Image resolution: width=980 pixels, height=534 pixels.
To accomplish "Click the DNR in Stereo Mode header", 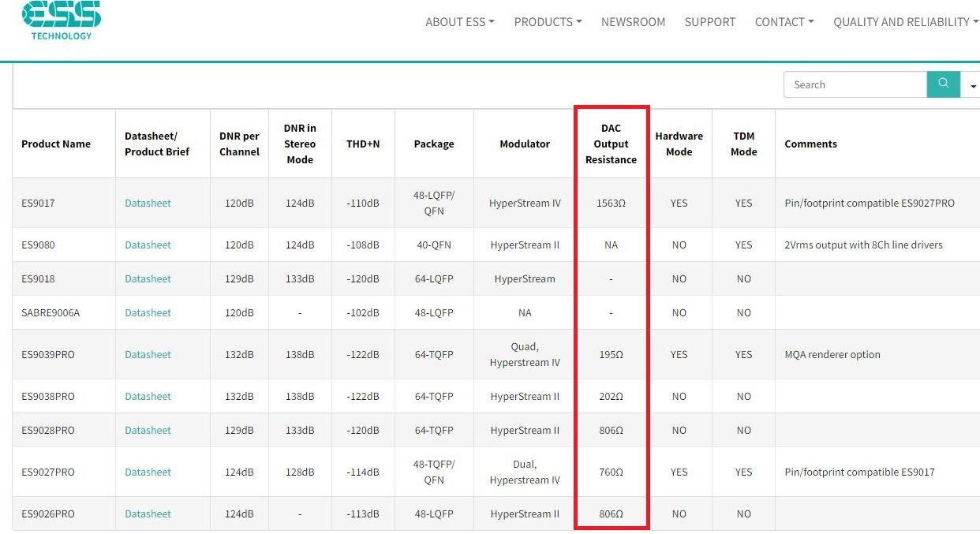I will (300, 144).
